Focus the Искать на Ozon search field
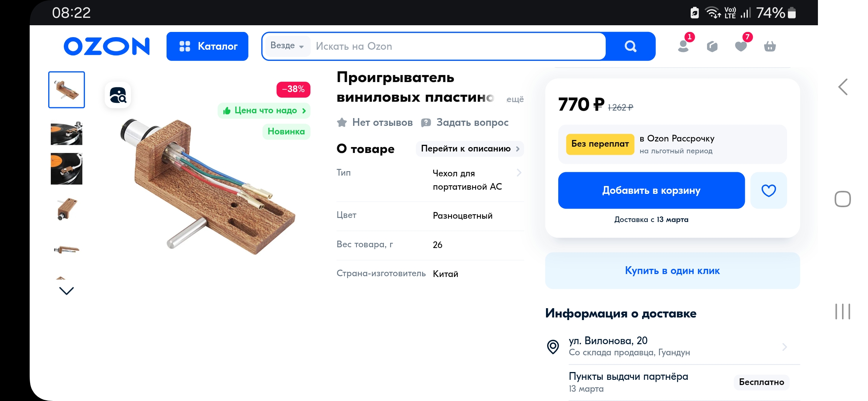 pos(458,46)
